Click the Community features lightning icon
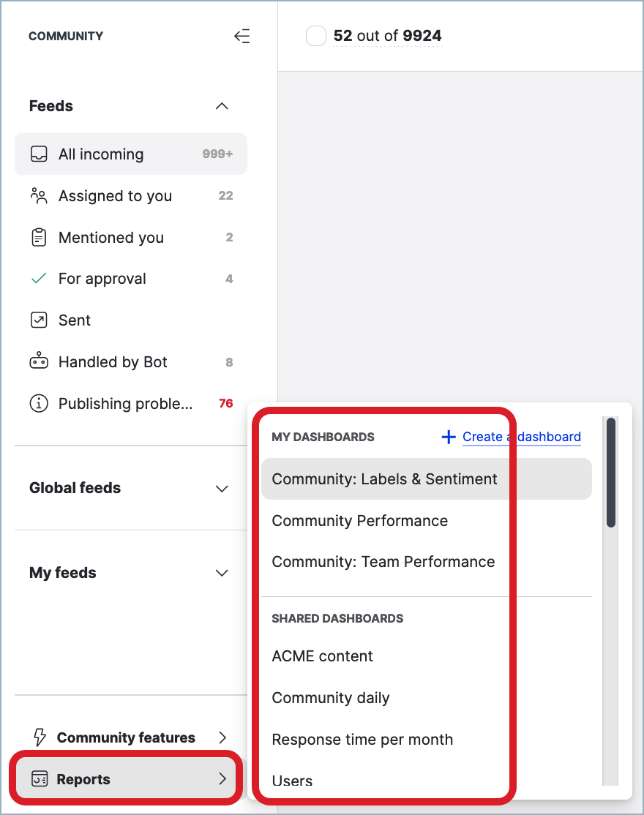 pyautogui.click(x=40, y=737)
